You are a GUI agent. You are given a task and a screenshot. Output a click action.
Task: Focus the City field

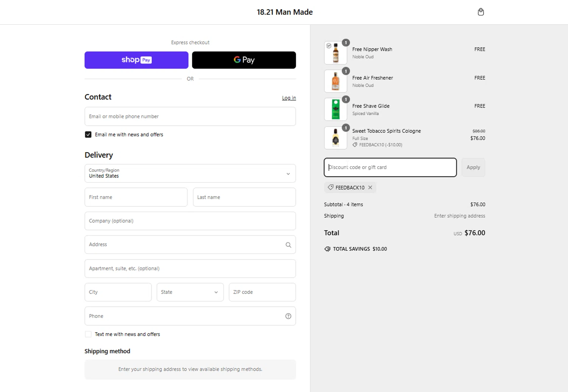point(118,292)
